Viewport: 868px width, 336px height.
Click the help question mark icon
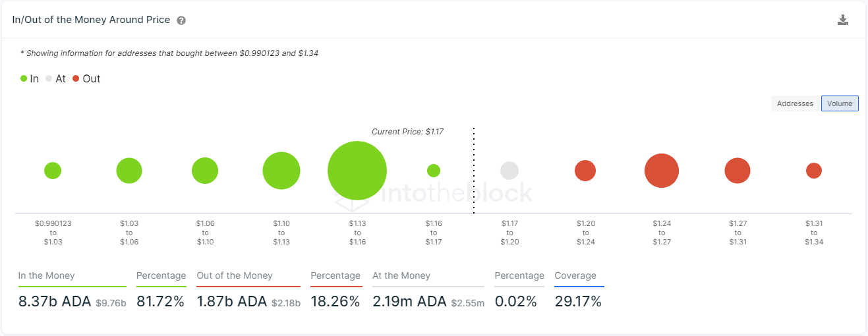click(181, 20)
